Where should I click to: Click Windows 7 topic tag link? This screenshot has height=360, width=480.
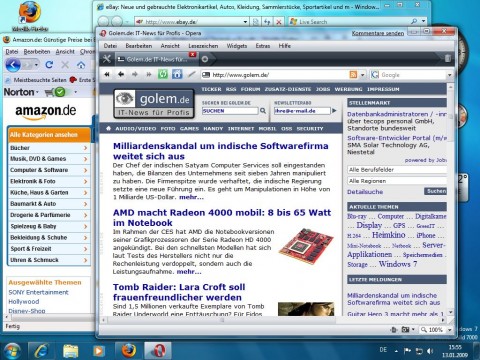[398, 264]
